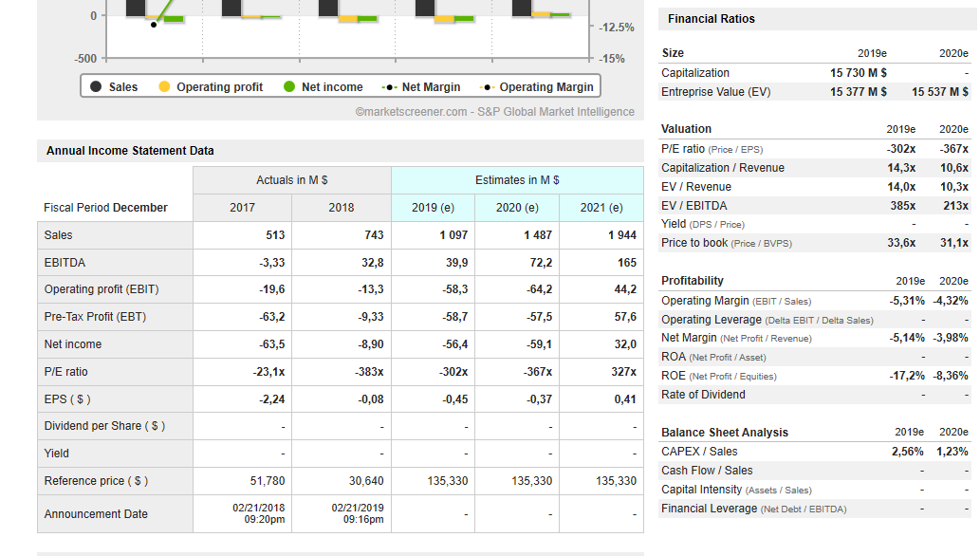
Task: Click the 2017 actuals column header
Action: pyautogui.click(x=242, y=208)
